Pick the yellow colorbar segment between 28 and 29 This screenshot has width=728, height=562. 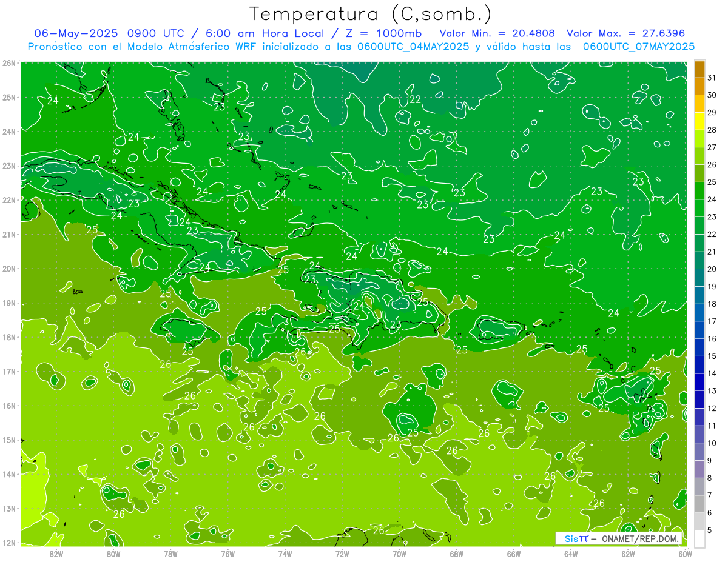[700, 121]
